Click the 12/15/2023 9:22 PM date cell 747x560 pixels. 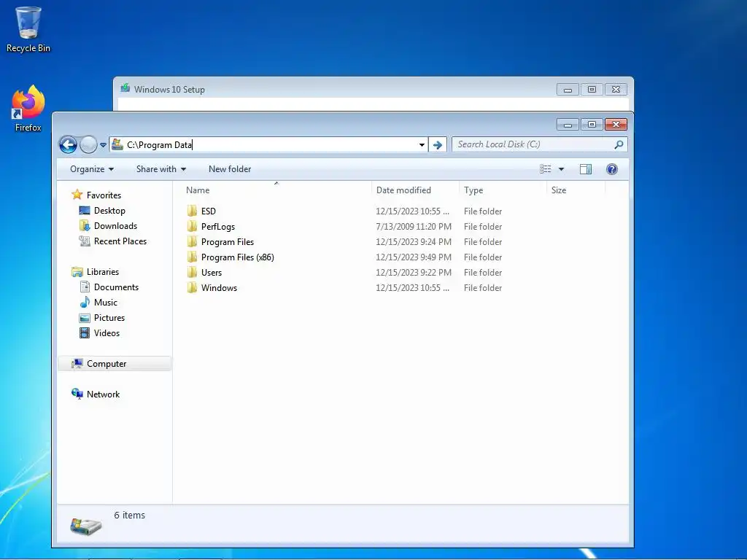[414, 273]
